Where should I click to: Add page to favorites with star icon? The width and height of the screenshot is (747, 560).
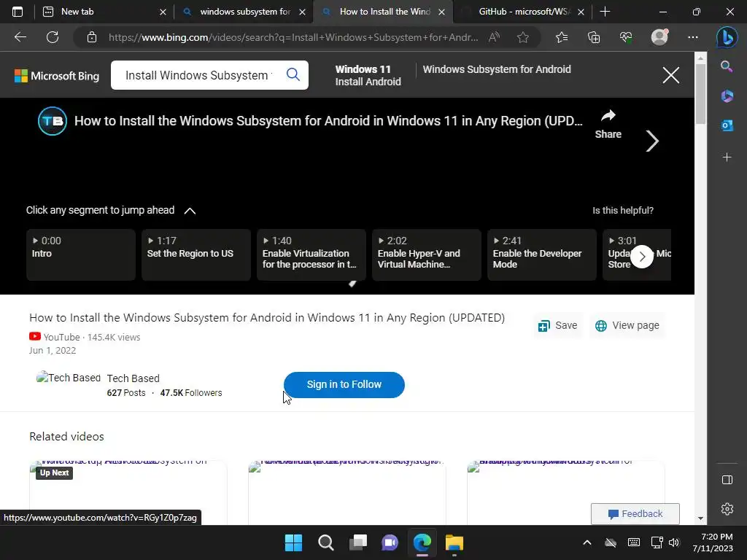[522, 37]
